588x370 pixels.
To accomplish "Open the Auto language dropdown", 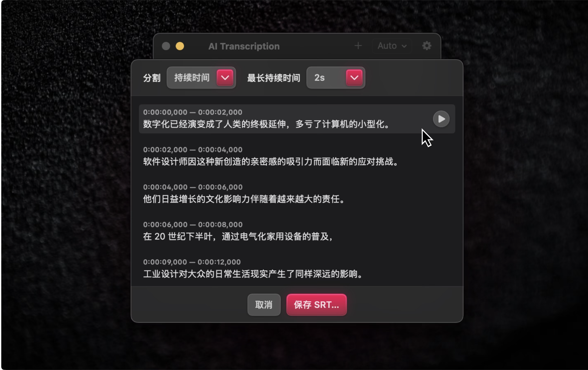I will [x=392, y=46].
